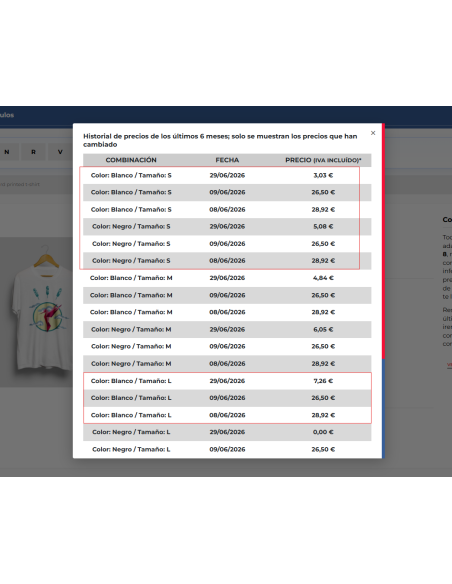Click Blanco / Tamaño: L row dated 09/06/2026
Screen dimensions: 452x584
pos(227,398)
